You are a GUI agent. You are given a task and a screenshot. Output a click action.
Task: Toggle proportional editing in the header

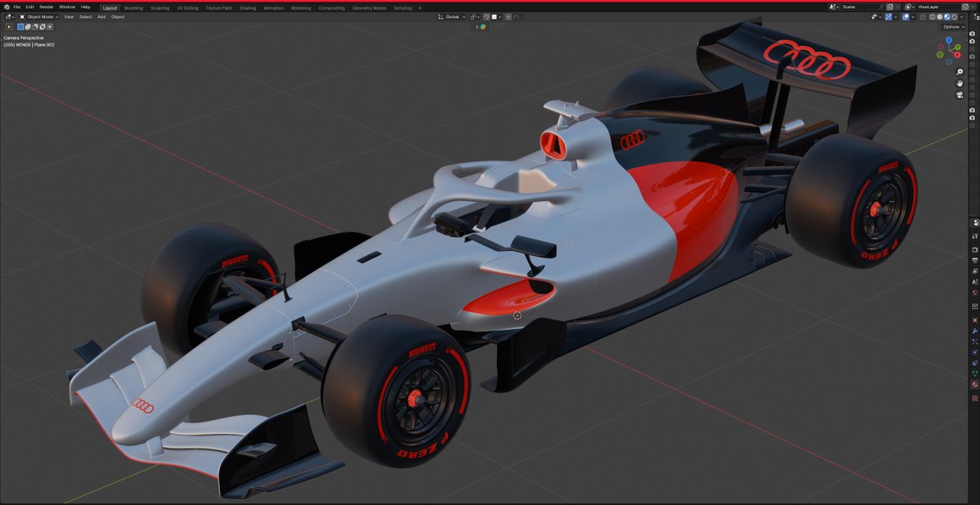508,17
